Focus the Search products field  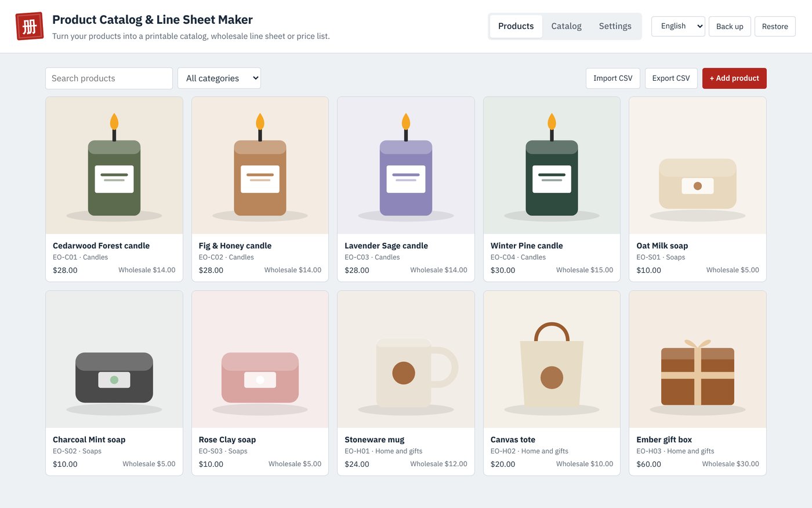coord(109,78)
